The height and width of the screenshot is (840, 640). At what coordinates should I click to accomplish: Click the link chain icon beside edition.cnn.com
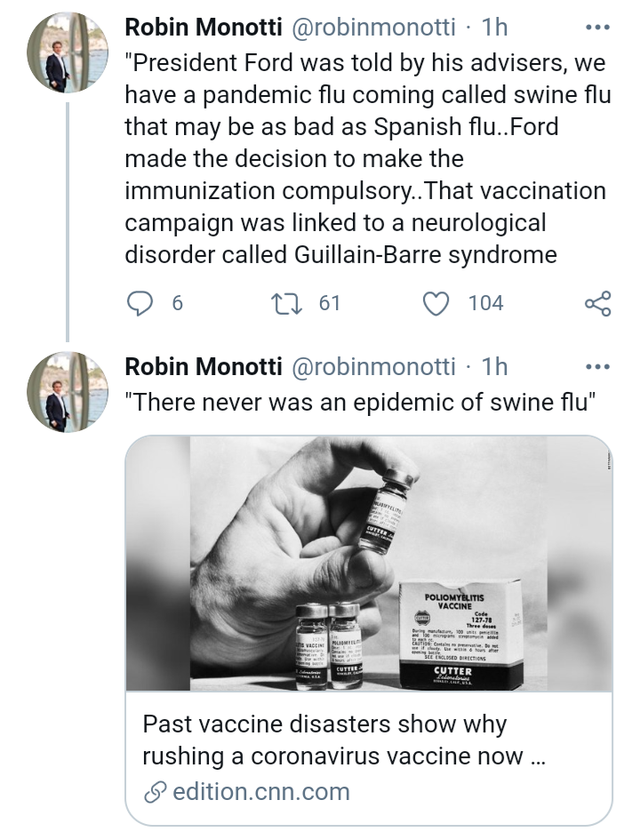coord(156,791)
